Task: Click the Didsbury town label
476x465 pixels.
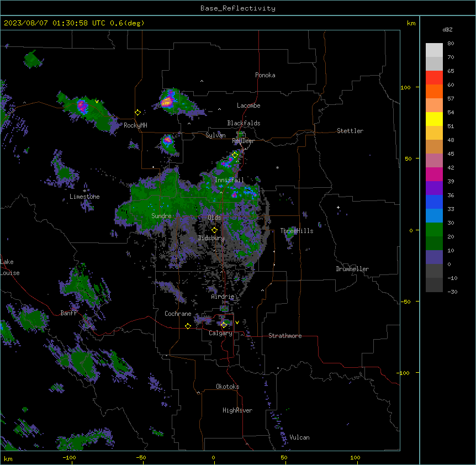Action: tap(211, 238)
